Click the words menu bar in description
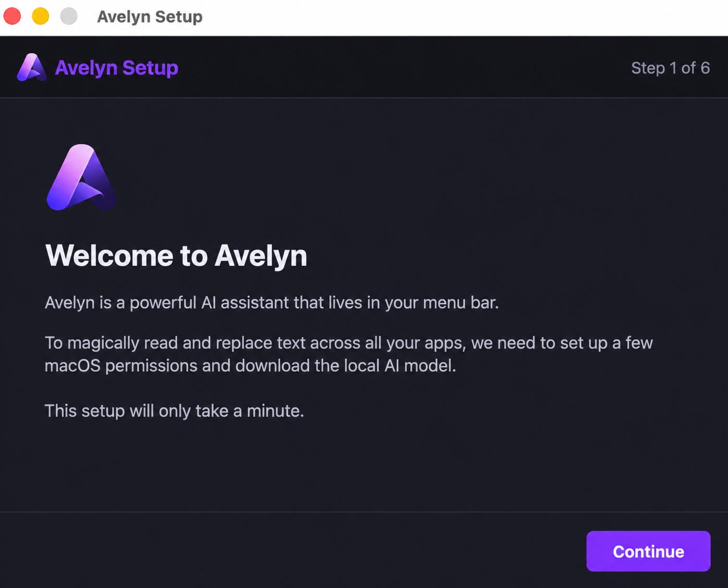 (x=460, y=303)
